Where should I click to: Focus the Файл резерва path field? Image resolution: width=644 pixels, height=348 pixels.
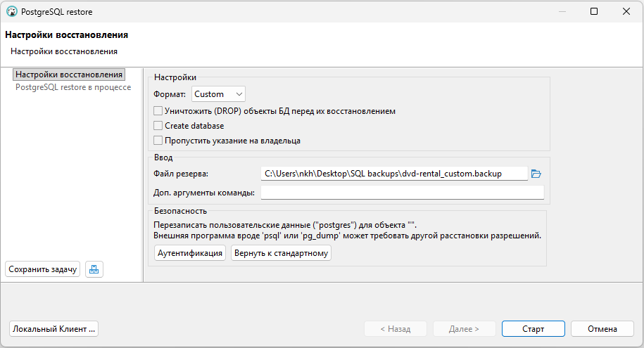click(394, 174)
